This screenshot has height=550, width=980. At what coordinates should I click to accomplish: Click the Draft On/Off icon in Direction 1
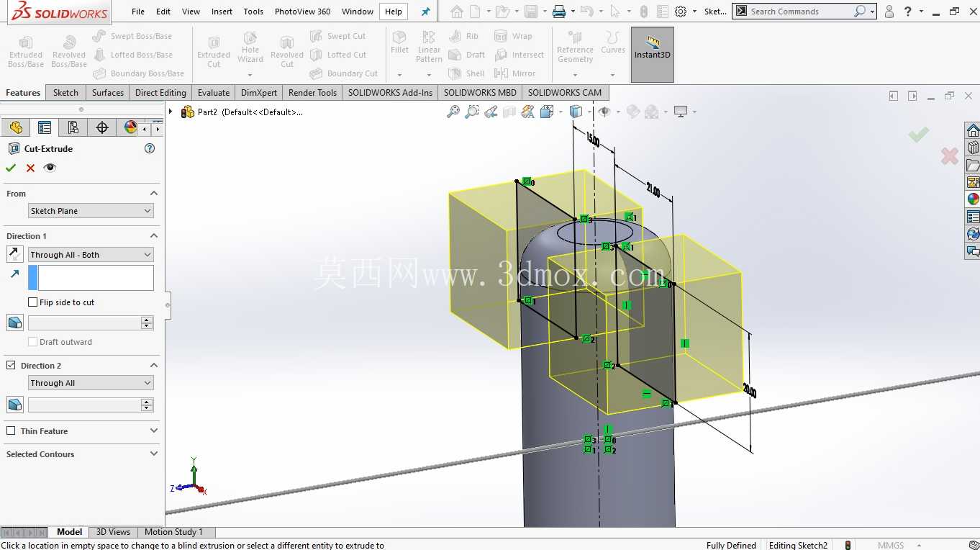coord(14,323)
